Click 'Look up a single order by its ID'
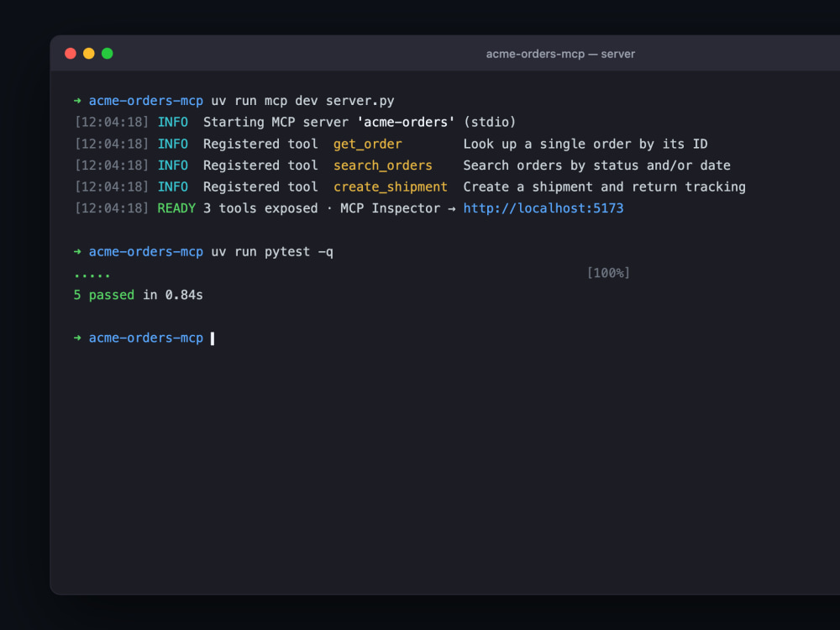 pos(585,144)
